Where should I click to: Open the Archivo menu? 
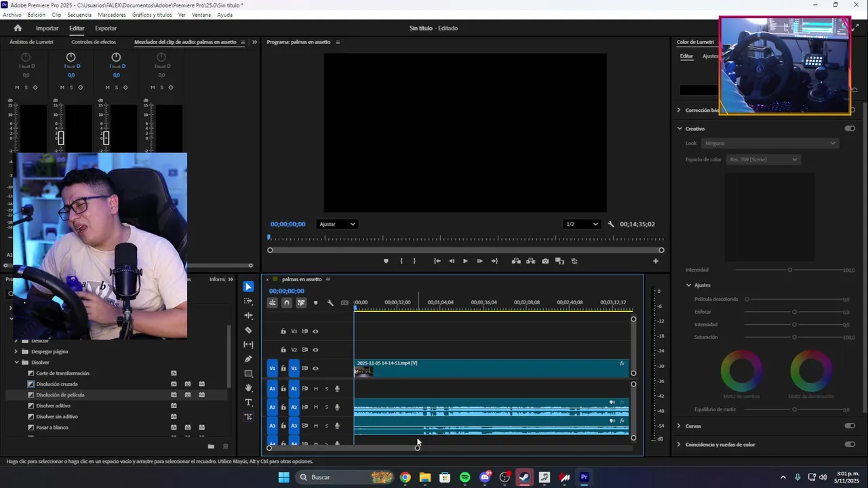[12, 15]
